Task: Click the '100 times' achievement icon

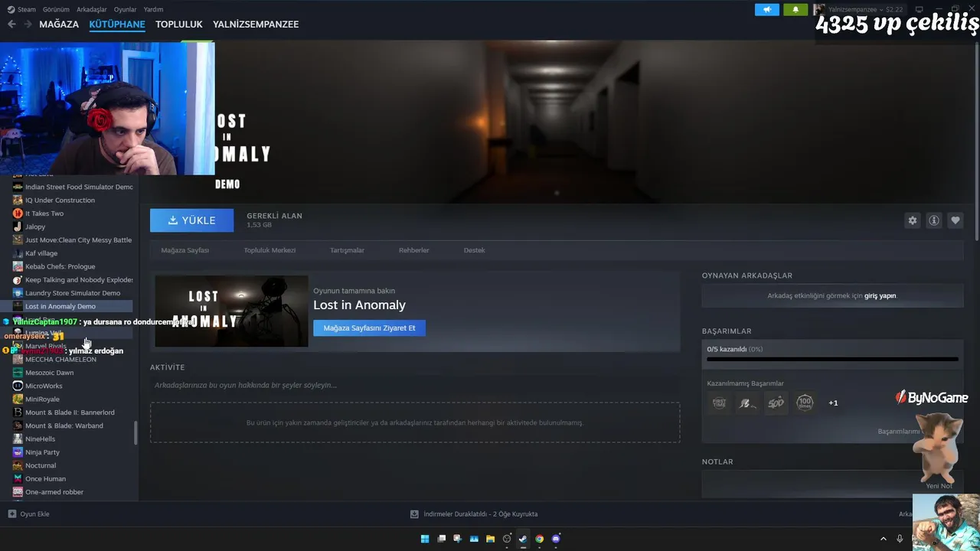Action: point(805,403)
